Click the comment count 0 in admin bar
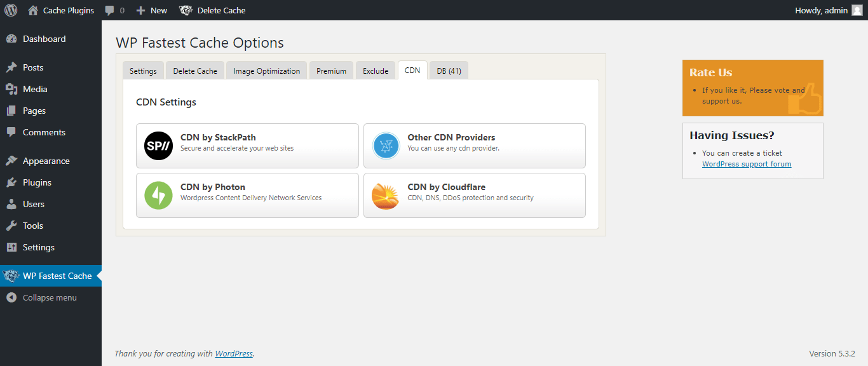Viewport: 868px width, 366px height. coord(122,11)
